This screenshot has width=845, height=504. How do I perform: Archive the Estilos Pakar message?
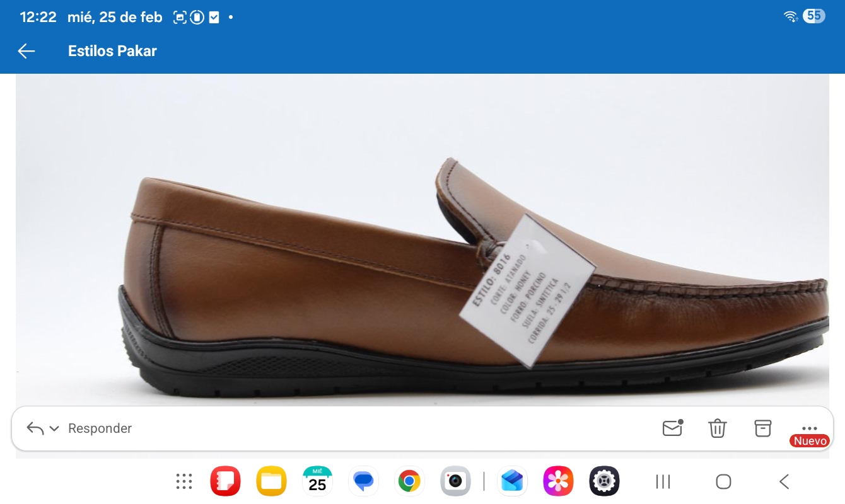[763, 428]
